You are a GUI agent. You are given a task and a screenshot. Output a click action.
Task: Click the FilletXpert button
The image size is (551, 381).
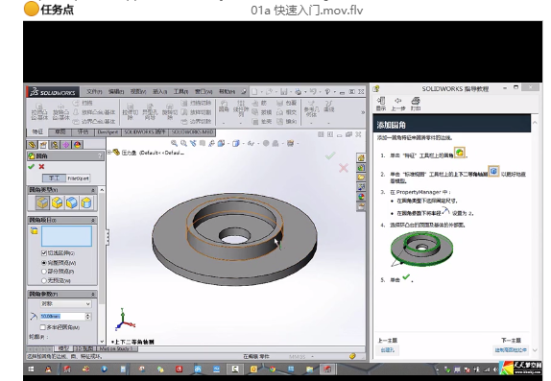pos(78,178)
